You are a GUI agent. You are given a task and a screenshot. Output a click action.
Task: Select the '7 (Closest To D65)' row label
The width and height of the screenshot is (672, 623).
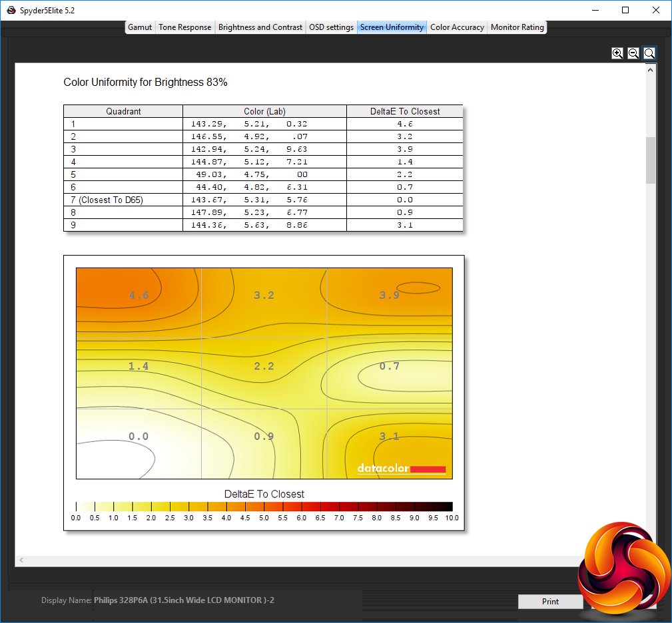[x=107, y=200]
